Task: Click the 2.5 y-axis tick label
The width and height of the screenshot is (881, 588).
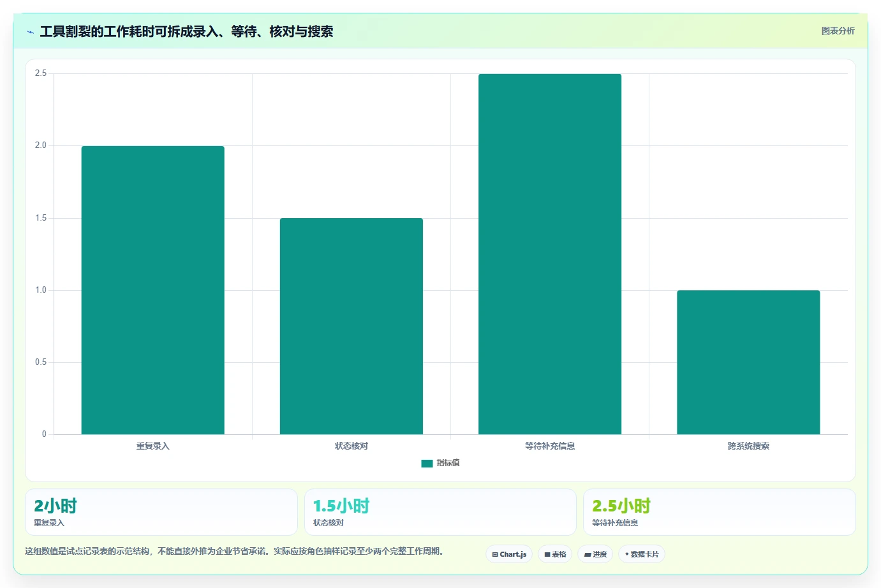Action: click(41, 73)
